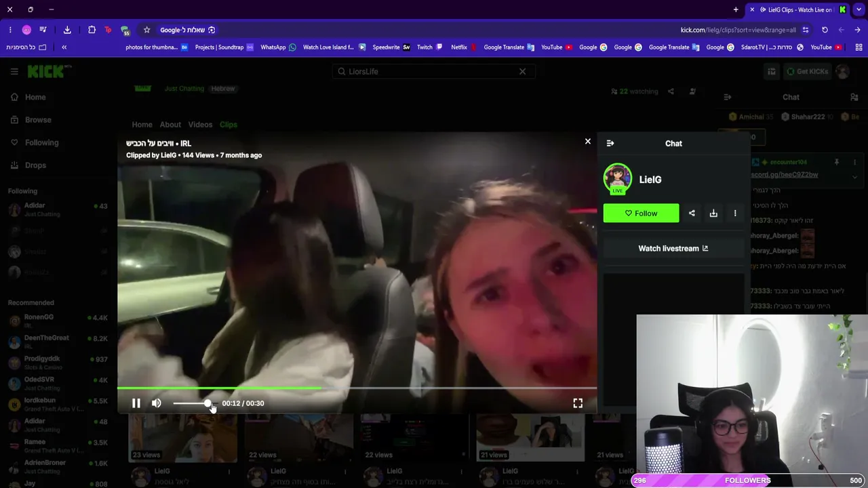Open the Netflix bookmark
The width and height of the screenshot is (868, 488).
pyautogui.click(x=464, y=47)
